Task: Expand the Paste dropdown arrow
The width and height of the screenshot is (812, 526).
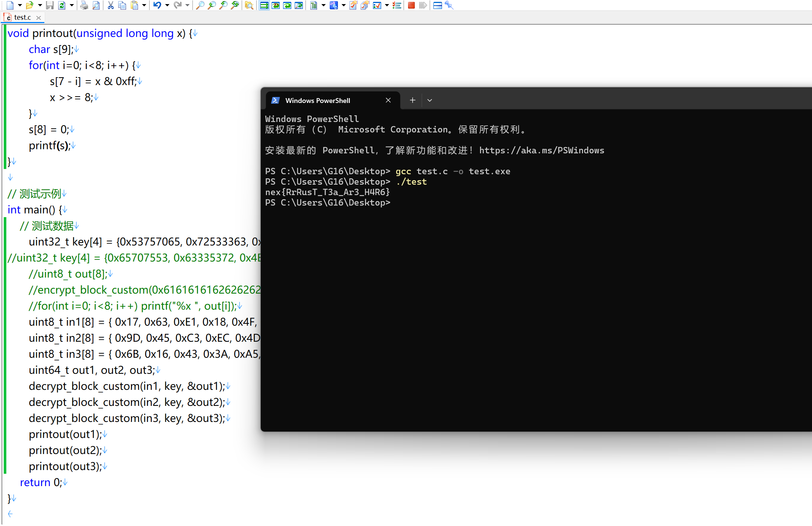Action: 144,5
